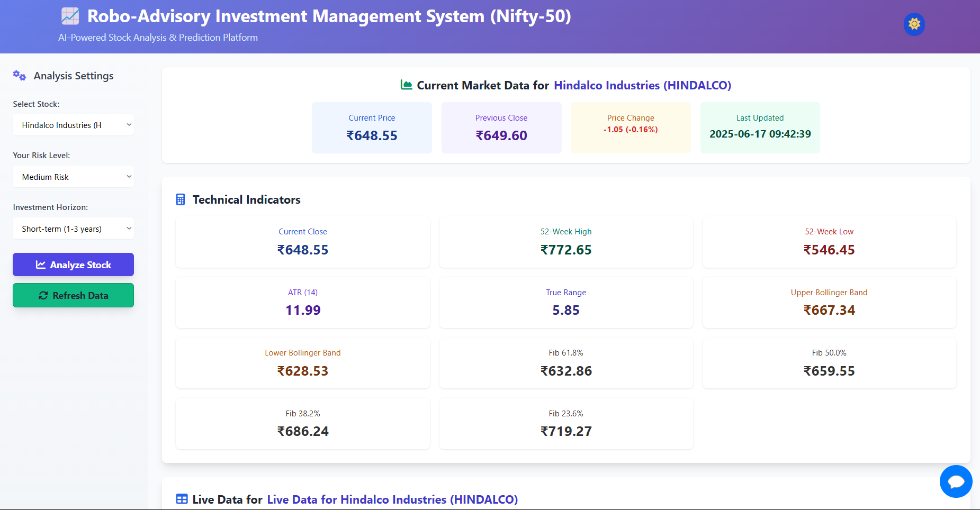Open the Investment Horizon dropdown

(73, 229)
